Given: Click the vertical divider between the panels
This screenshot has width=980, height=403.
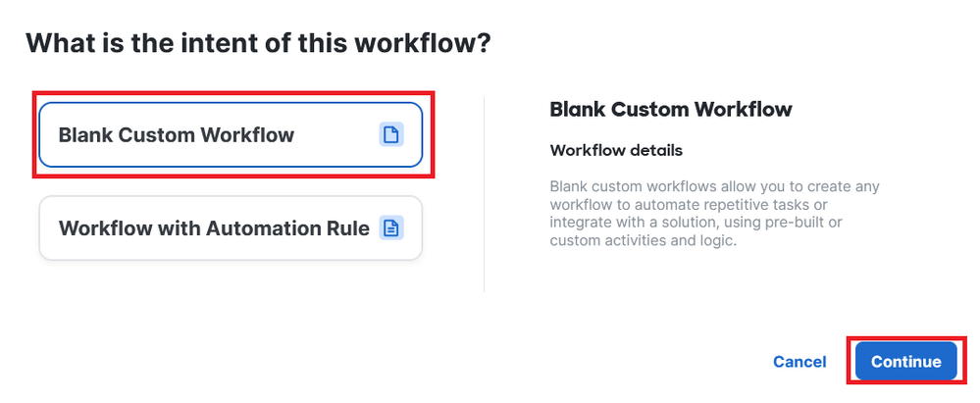Looking at the screenshot, I should coord(485,194).
